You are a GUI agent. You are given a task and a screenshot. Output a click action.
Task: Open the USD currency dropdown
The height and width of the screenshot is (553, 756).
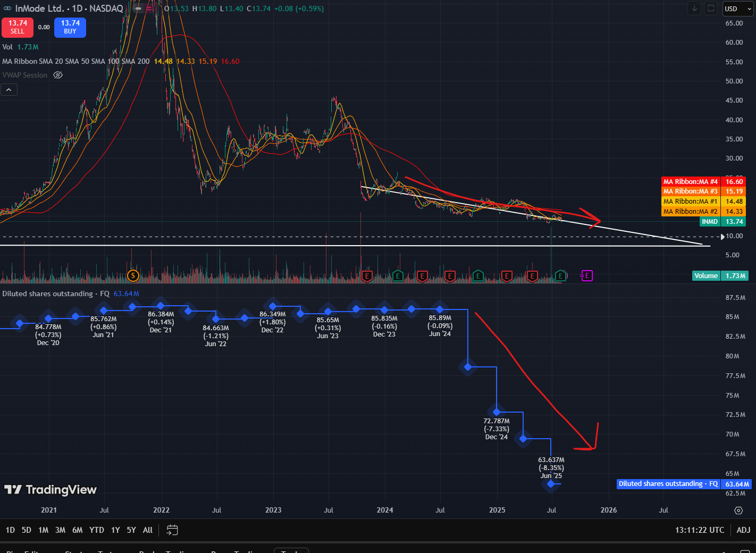click(738, 9)
